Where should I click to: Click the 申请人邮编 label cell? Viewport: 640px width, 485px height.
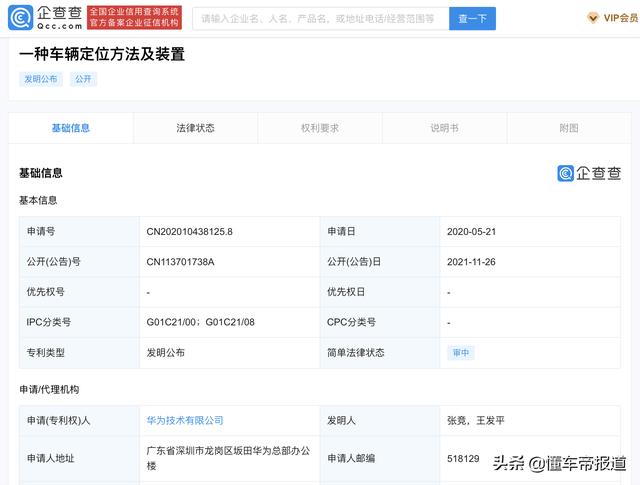pos(380,458)
